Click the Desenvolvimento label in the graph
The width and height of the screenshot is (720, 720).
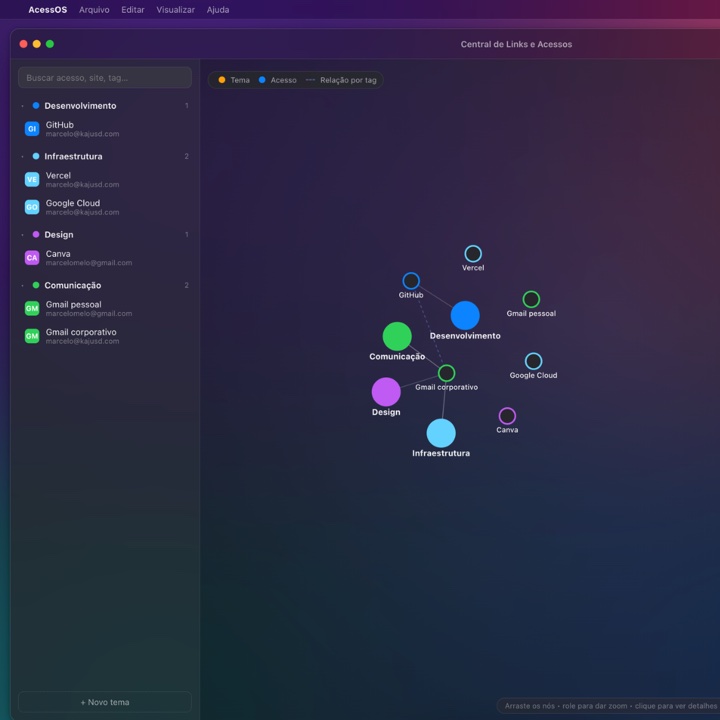point(465,336)
